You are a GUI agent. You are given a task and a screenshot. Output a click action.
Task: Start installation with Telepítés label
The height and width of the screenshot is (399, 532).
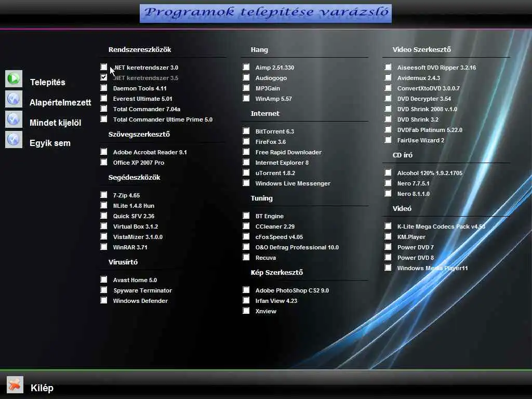(x=47, y=82)
